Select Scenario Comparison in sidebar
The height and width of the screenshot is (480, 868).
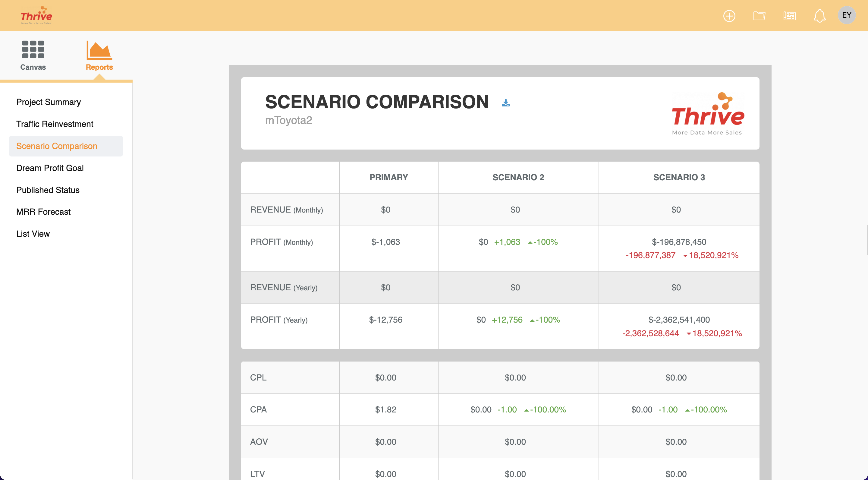tap(57, 146)
